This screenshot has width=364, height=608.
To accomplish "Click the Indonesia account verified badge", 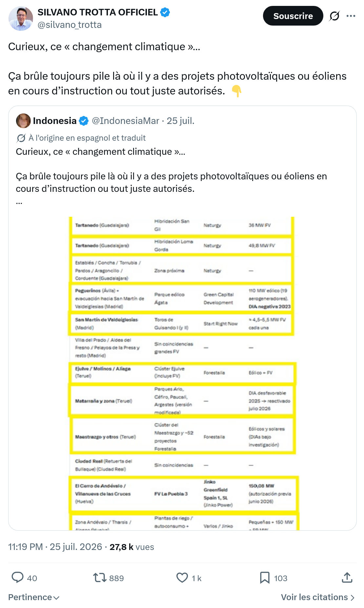I will 84,121.
